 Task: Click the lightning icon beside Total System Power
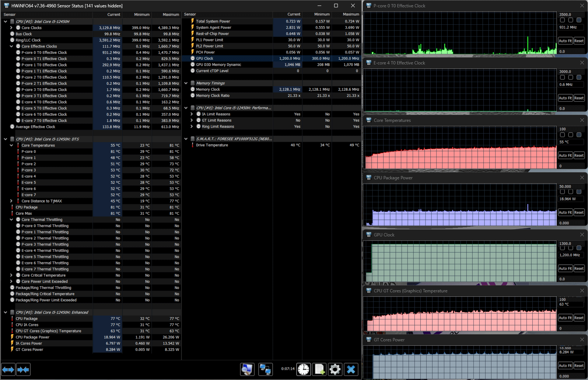[192, 21]
